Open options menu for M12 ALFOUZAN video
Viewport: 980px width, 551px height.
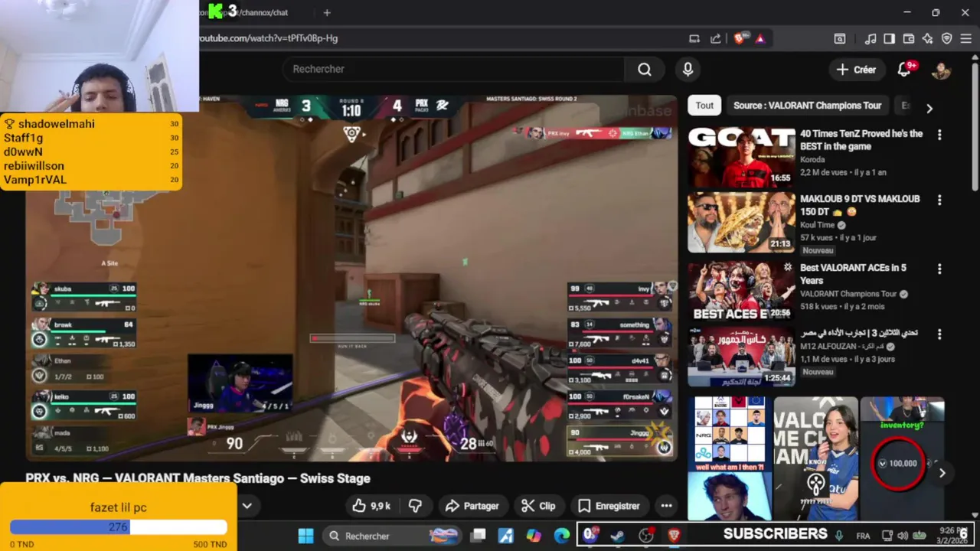click(x=939, y=334)
